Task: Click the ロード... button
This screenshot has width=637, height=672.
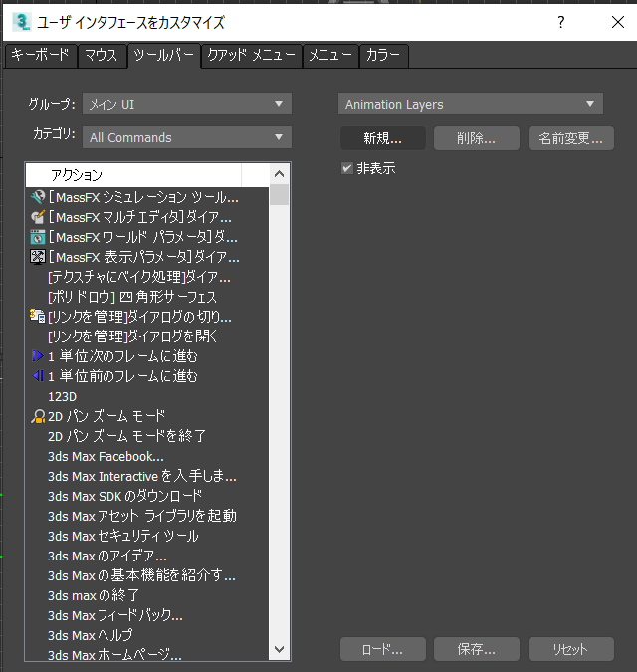Action: click(383, 649)
